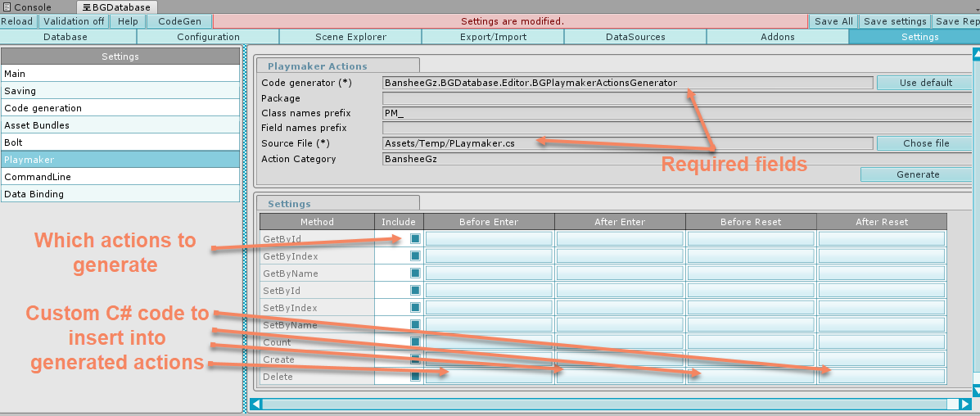Select Main in settings list

pos(120,74)
